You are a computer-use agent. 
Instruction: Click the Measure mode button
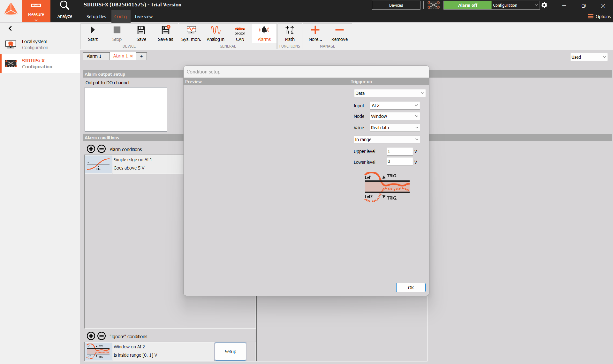point(36,11)
